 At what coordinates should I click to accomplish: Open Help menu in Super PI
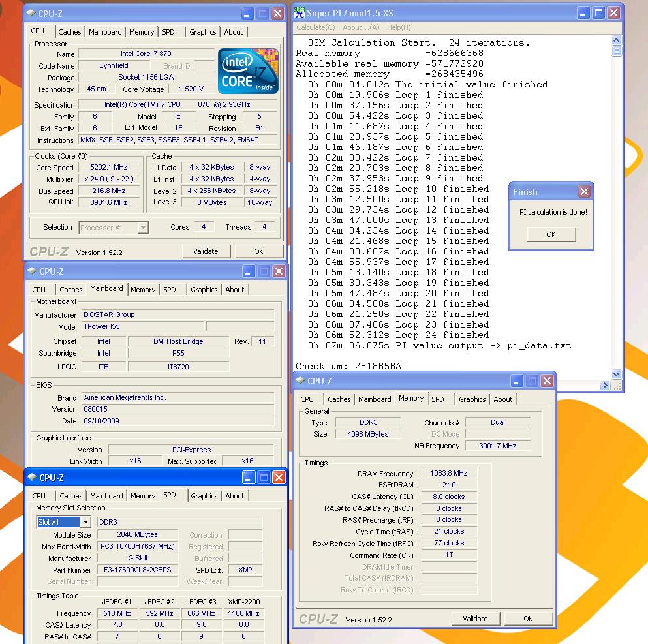(399, 27)
